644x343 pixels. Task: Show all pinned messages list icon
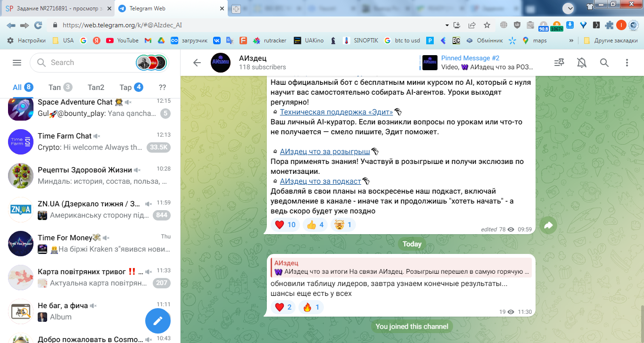click(x=559, y=63)
